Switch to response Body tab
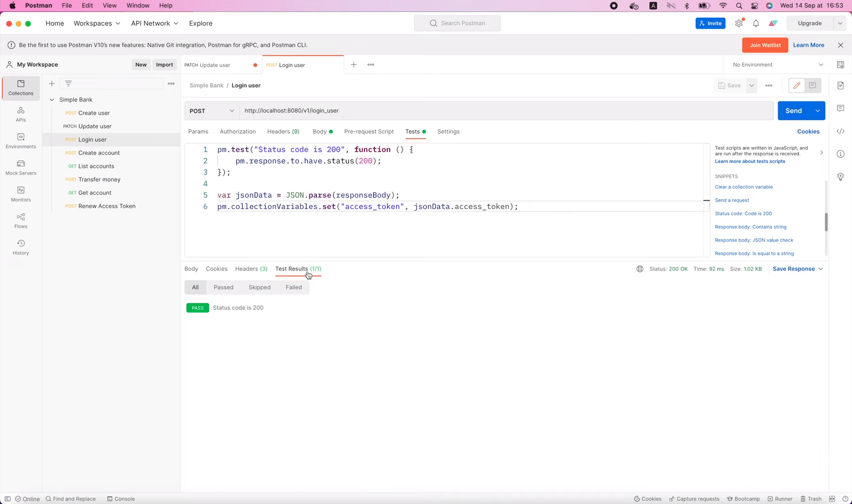The width and height of the screenshot is (852, 504). point(191,269)
